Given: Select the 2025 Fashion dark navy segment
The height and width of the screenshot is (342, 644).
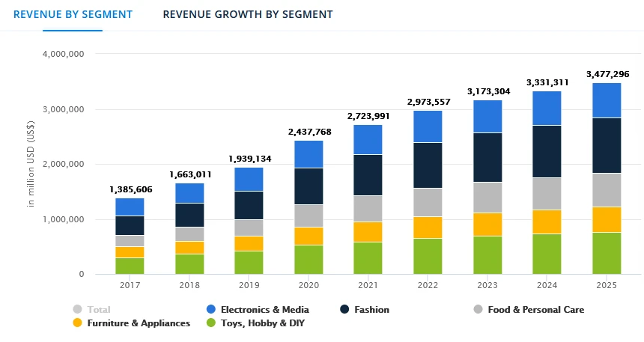Looking at the screenshot, I should [x=607, y=145].
